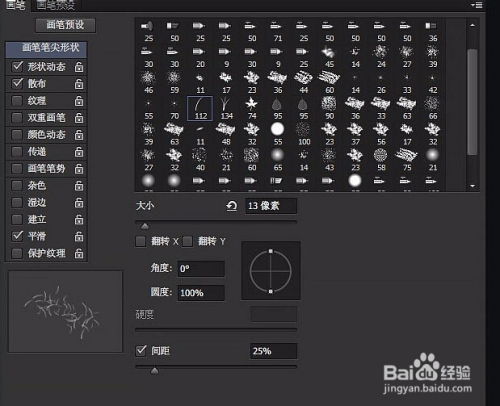Open the 画笔笔尖形状 section

click(x=46, y=49)
